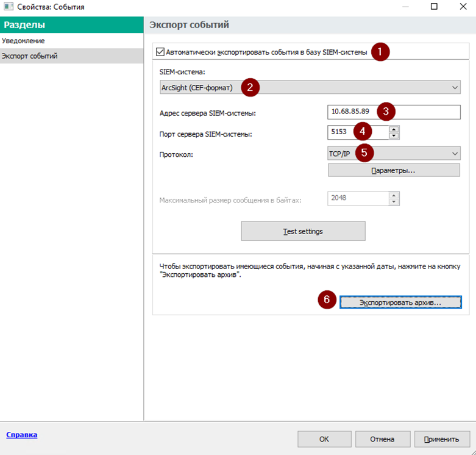The height and width of the screenshot is (455, 476).
Task: Click the up arrow of message size spinner
Action: pyautogui.click(x=394, y=195)
